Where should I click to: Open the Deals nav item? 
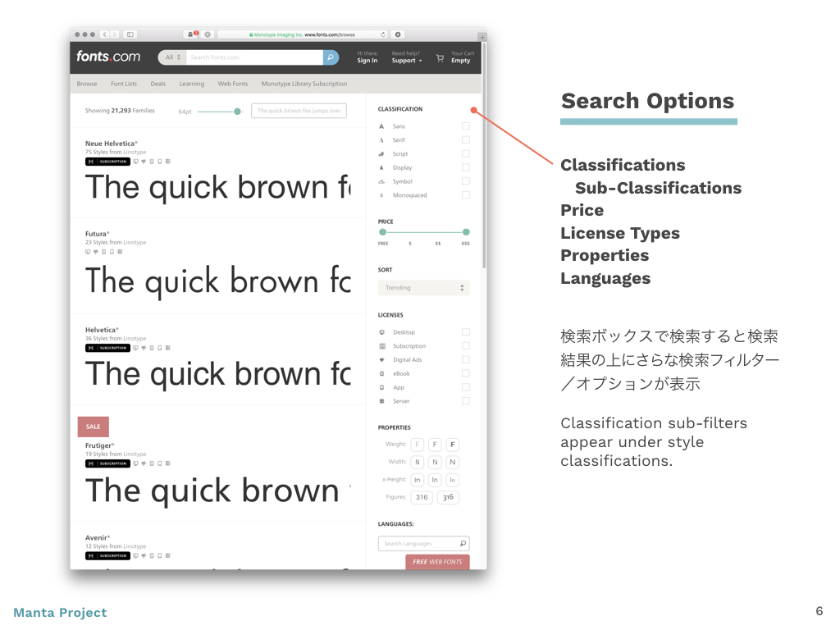[158, 84]
